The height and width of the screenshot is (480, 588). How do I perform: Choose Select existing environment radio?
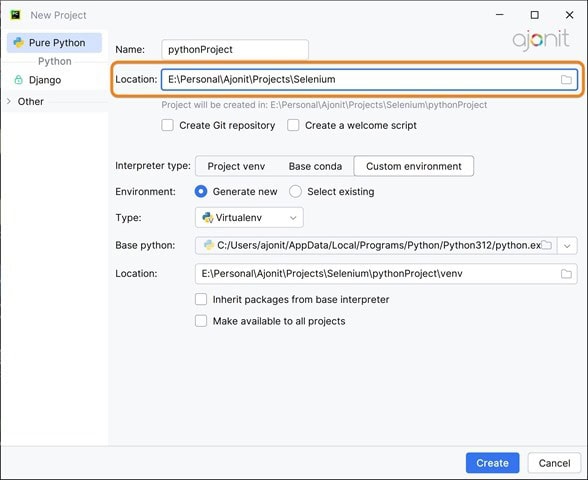(295, 192)
